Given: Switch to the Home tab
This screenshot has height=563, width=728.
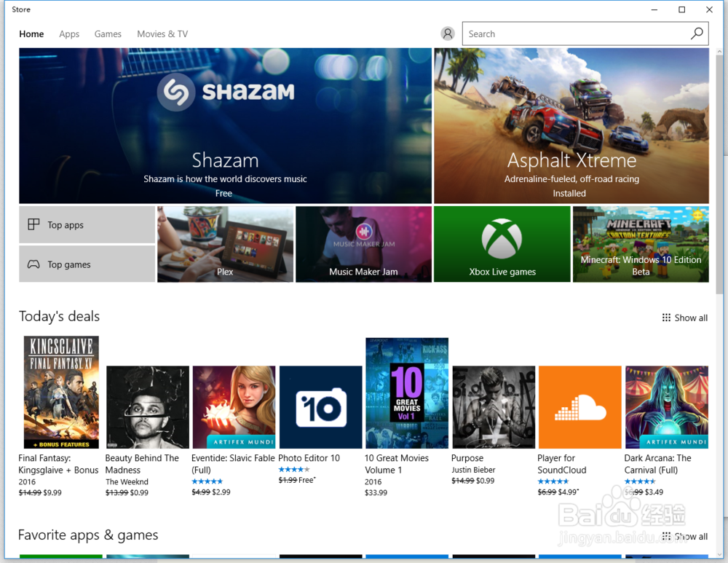Looking at the screenshot, I should coord(31,34).
